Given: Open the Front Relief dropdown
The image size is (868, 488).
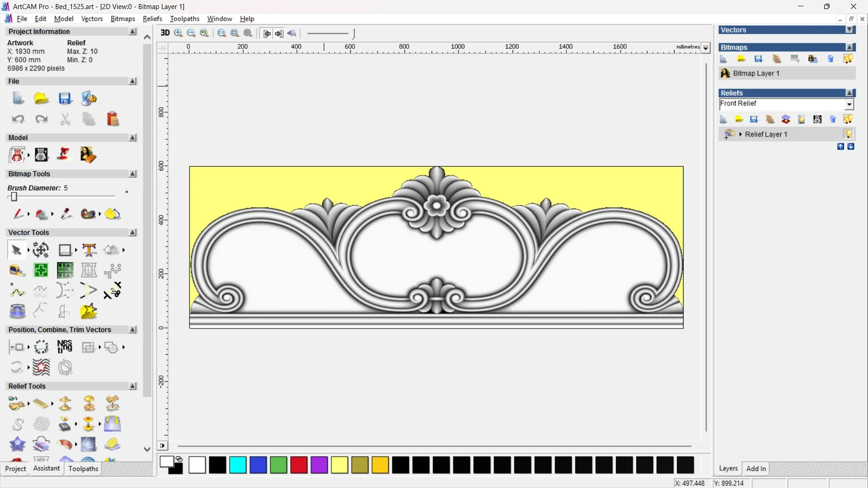Looking at the screenshot, I should click(x=849, y=104).
